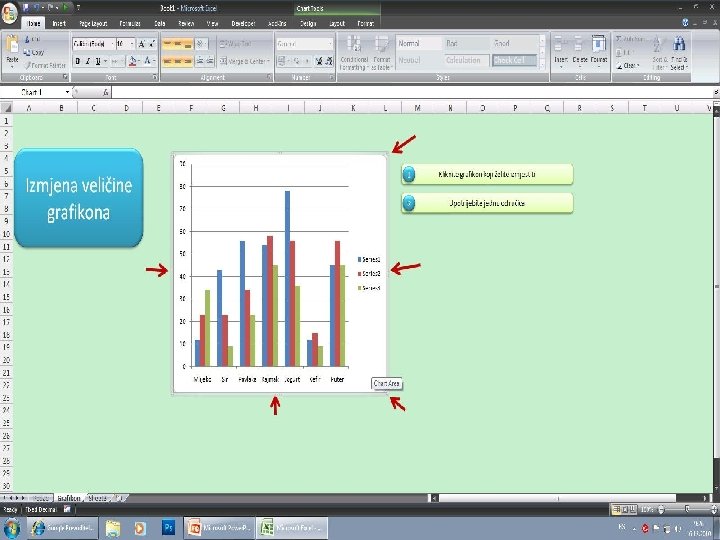Click the Paste clipboard icon
Image resolution: width=720 pixels, height=540 pixels.
point(12,45)
